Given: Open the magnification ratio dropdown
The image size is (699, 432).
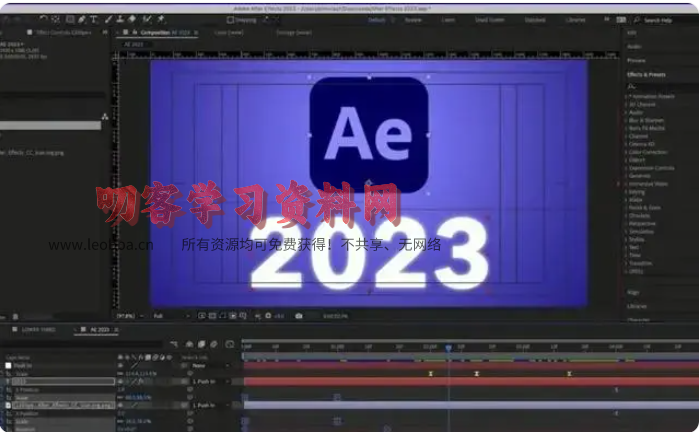Looking at the screenshot, I should coord(130,316).
